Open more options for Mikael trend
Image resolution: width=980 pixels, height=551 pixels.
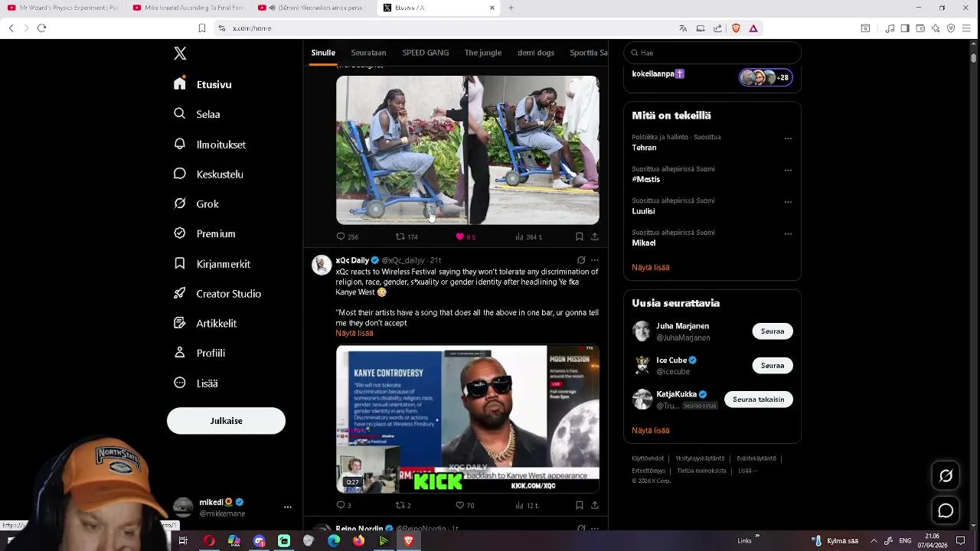pyautogui.click(x=788, y=233)
